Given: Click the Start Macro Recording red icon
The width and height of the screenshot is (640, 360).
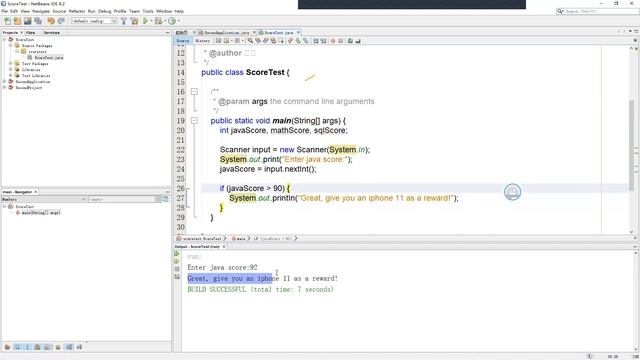Looking at the screenshot, I should pyautogui.click(x=333, y=41).
